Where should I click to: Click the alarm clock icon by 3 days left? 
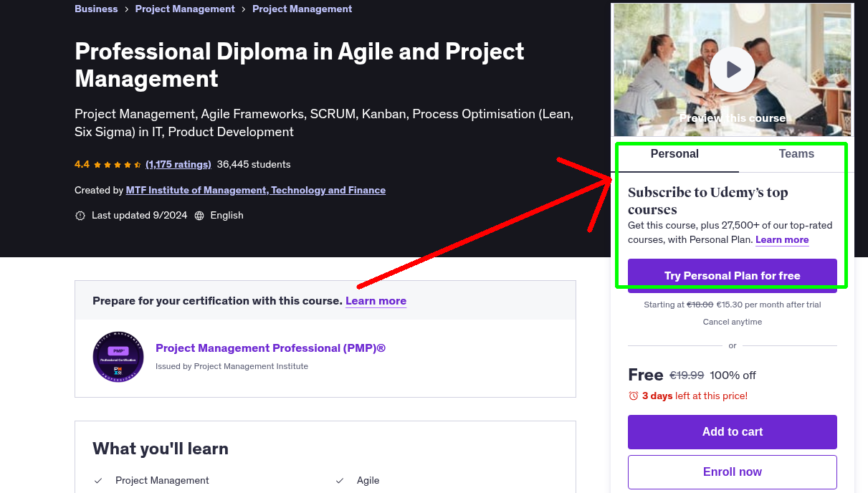click(633, 396)
